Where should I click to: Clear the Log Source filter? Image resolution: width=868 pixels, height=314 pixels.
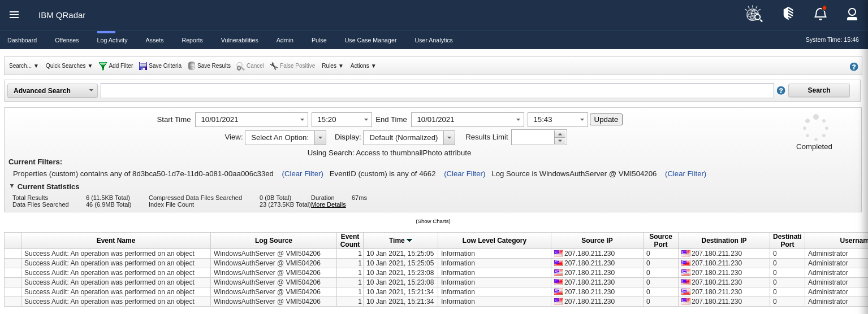[685, 174]
